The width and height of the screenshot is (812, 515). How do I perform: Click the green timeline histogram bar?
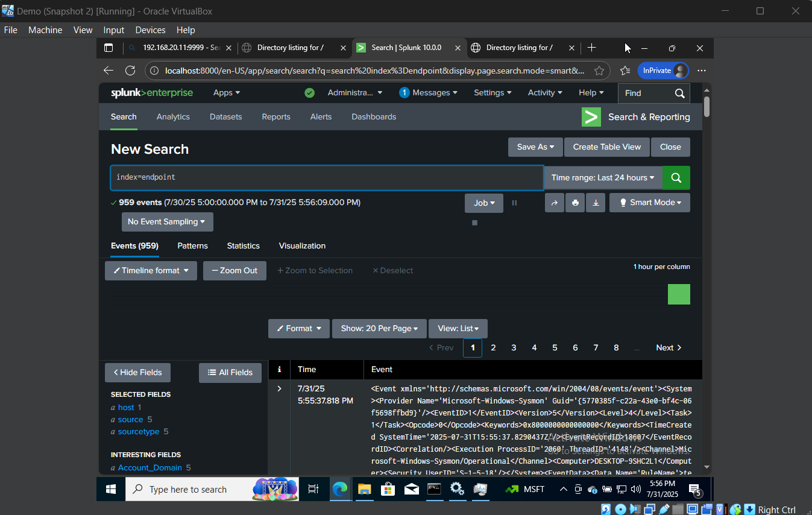[x=679, y=294]
